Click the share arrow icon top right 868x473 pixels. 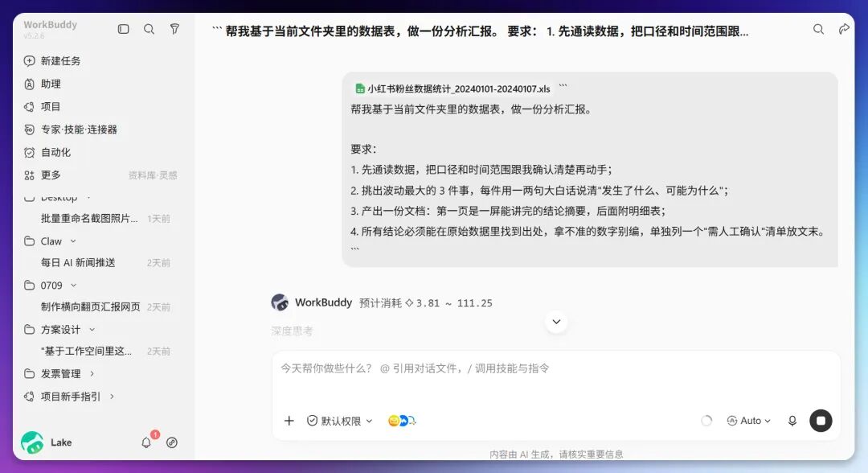coord(844,29)
